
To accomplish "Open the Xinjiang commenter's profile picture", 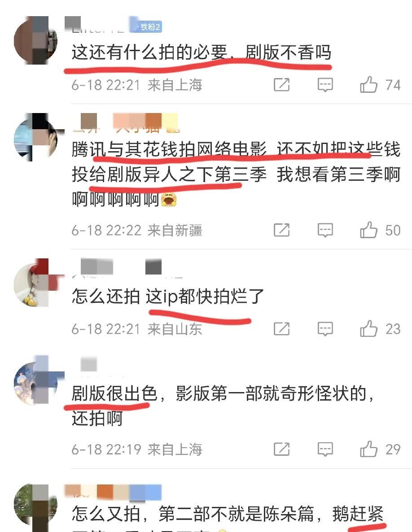I will click(x=35, y=137).
